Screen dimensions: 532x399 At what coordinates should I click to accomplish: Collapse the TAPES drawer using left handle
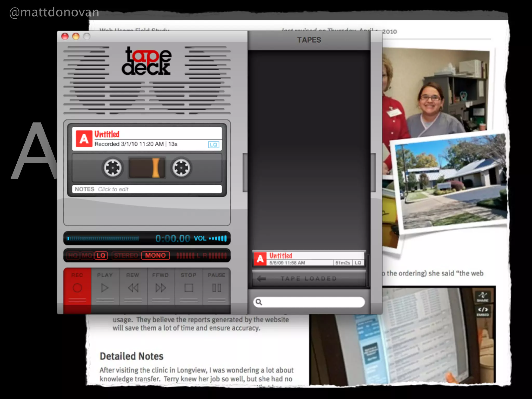[x=245, y=173]
